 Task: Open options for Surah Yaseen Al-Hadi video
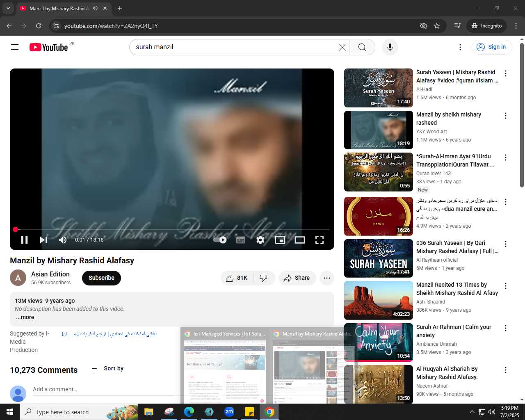506,73
